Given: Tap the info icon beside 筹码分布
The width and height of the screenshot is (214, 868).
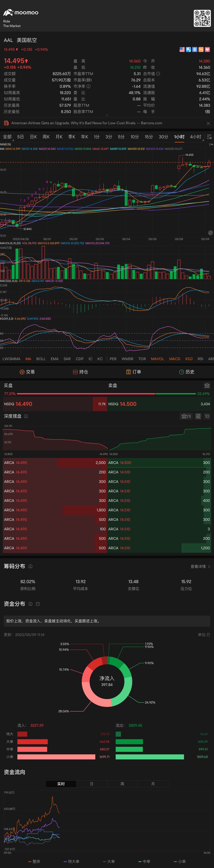Looking at the screenshot, I should click(30, 566).
